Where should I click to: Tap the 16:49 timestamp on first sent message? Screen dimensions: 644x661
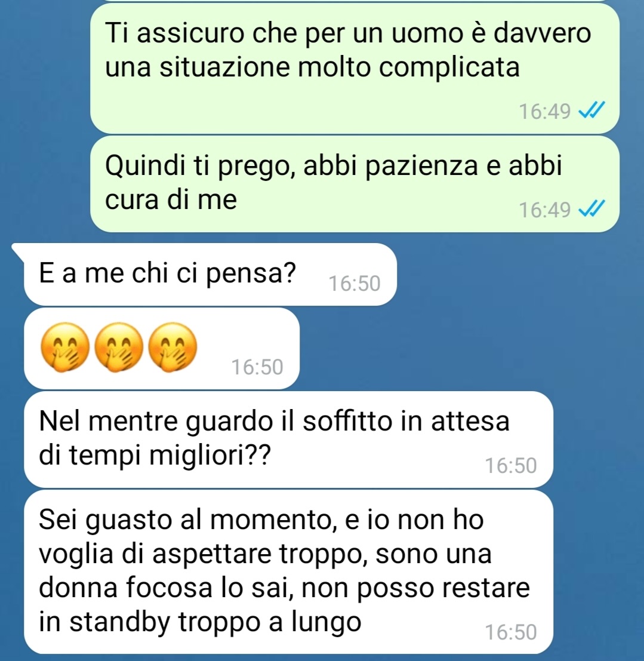[544, 112]
